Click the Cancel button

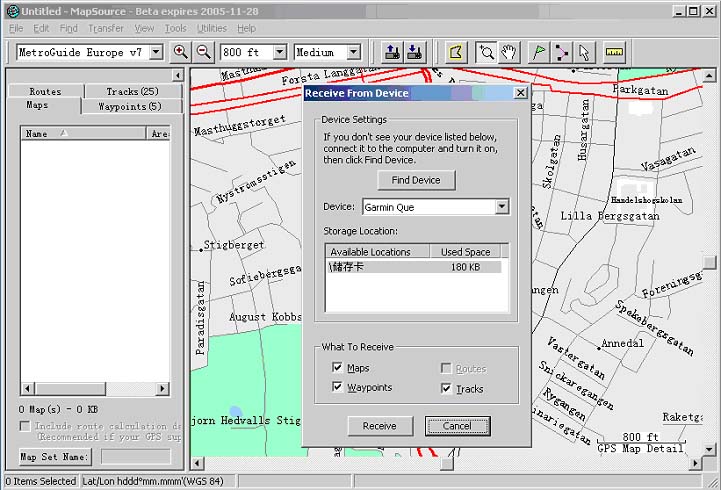458,426
